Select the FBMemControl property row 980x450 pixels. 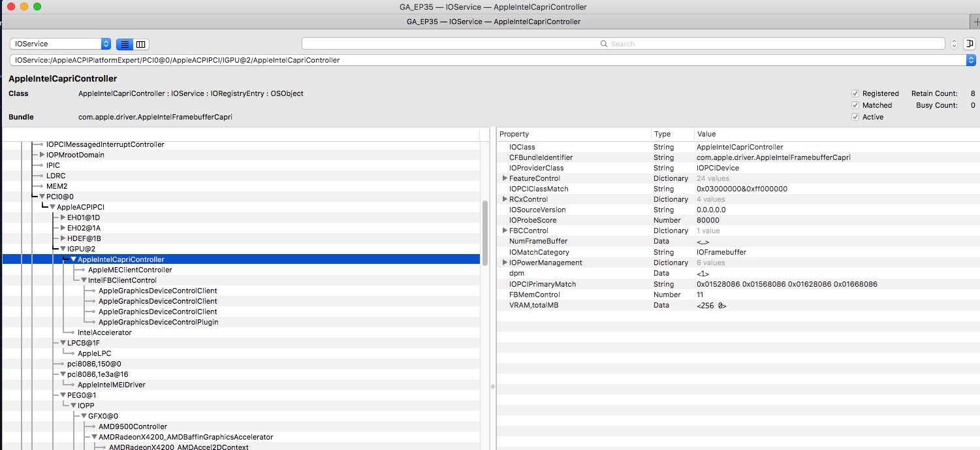738,295
